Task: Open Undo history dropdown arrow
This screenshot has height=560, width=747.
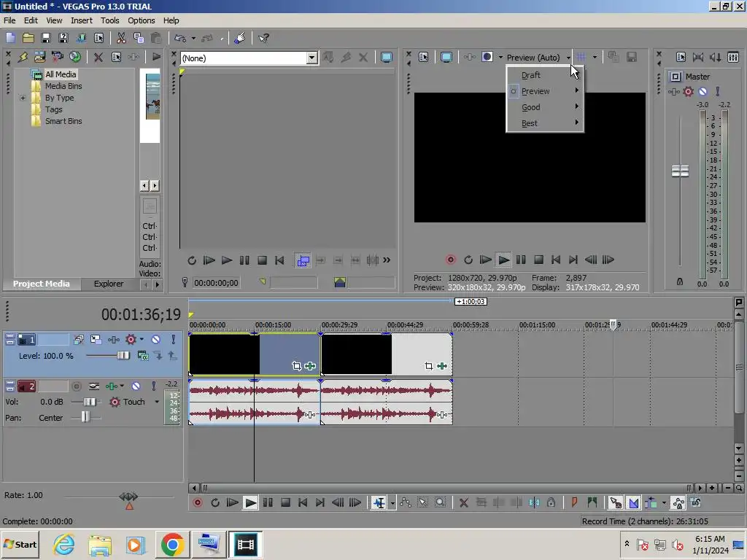Action: (193, 38)
